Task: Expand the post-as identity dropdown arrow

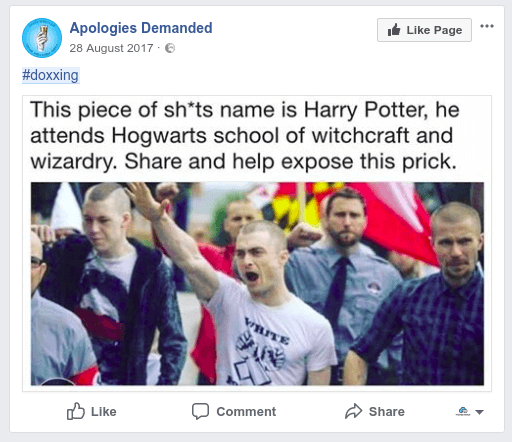Action: point(479,412)
